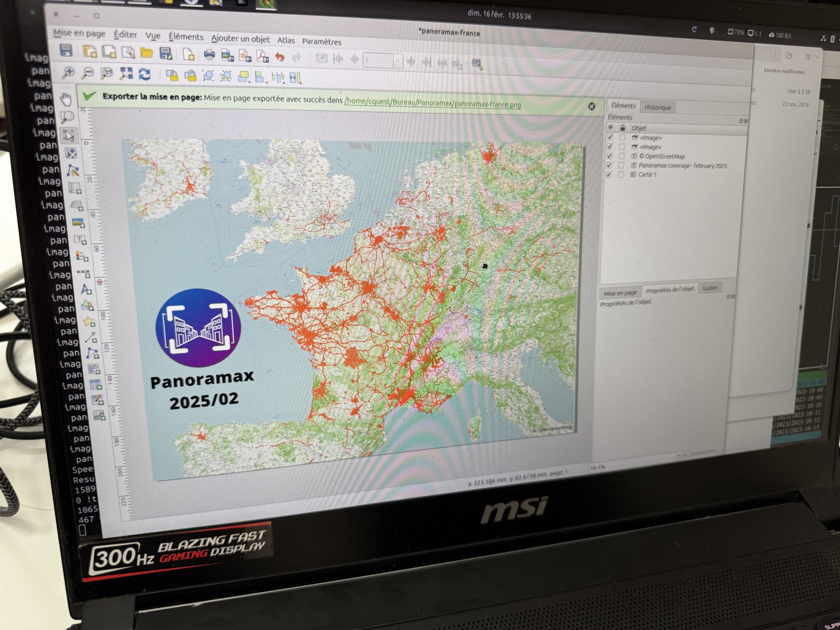This screenshot has width=840, height=630.
Task: Toggle the Panoramax coverage february 2025 checkbox
Action: click(x=609, y=165)
